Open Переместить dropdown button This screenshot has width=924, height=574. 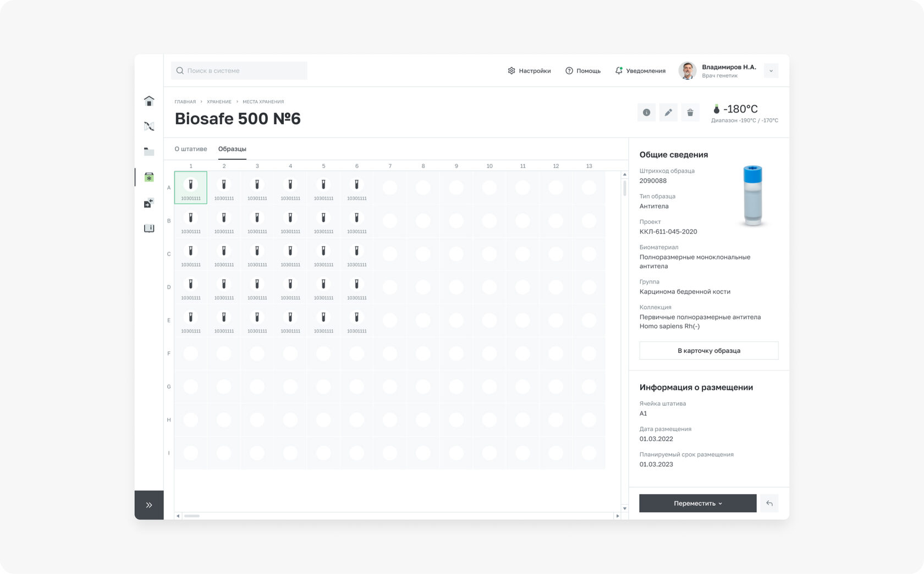click(x=698, y=503)
